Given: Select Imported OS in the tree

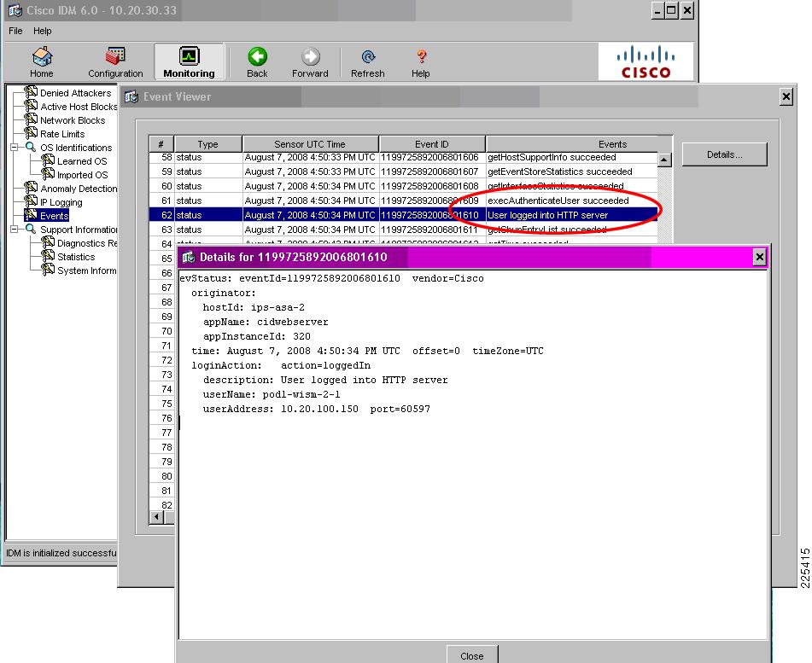Looking at the screenshot, I should tap(82, 175).
